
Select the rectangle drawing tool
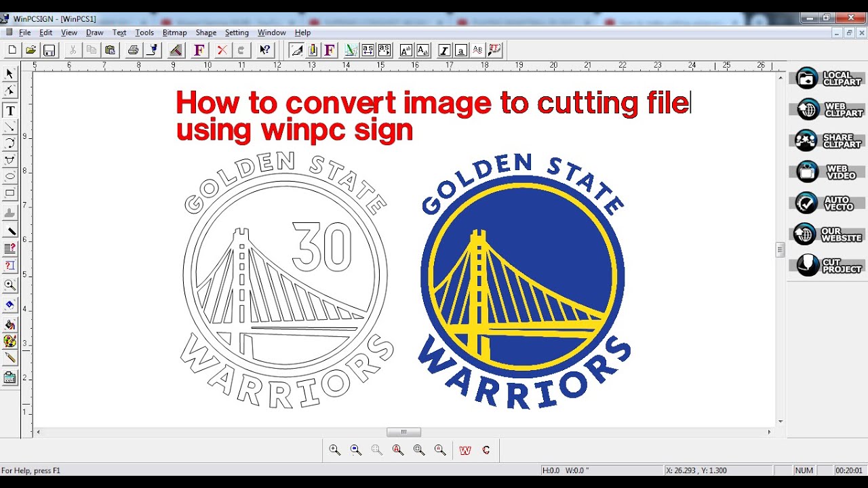coord(10,193)
